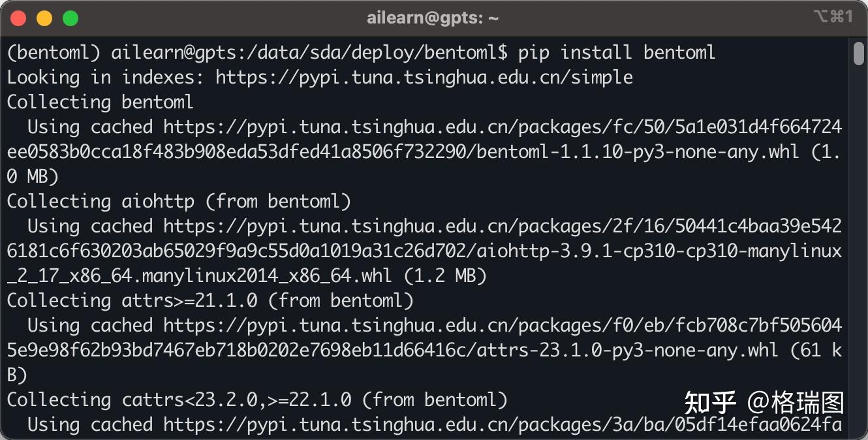This screenshot has height=440, width=868.
Task: Maximize the terminal using green button
Action: 70,18
